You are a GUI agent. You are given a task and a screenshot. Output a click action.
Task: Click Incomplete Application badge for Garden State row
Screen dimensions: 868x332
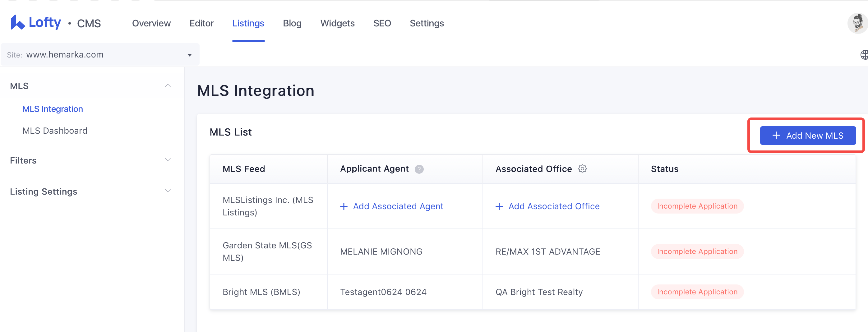click(697, 251)
